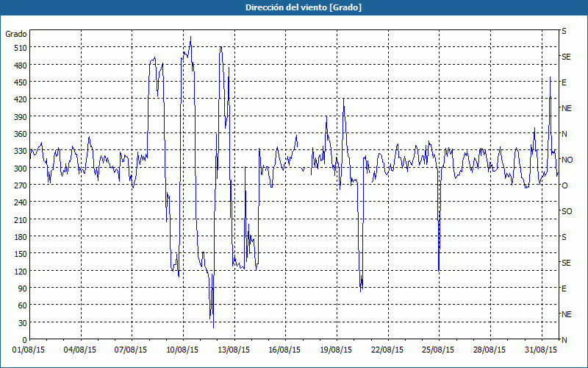Select the 240 y-axis value
Viewport: 588px width, 368px height.
[21, 202]
